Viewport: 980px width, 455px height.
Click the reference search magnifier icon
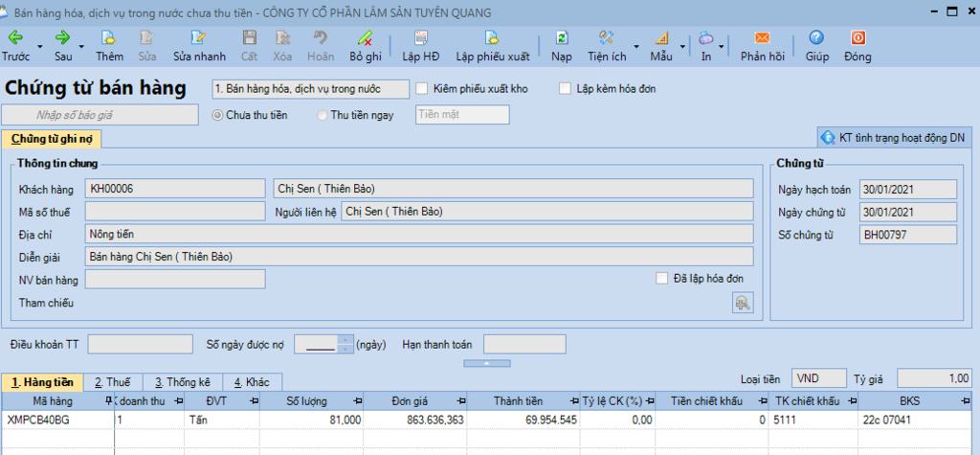click(743, 303)
